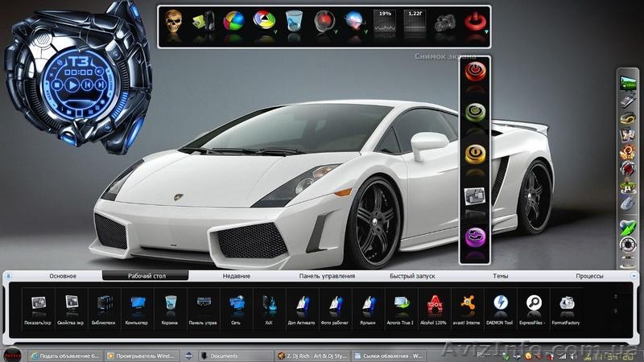The image size is (644, 362).
Task: Expand dropdown arrow beside the red orb icon
Action: 336,31
